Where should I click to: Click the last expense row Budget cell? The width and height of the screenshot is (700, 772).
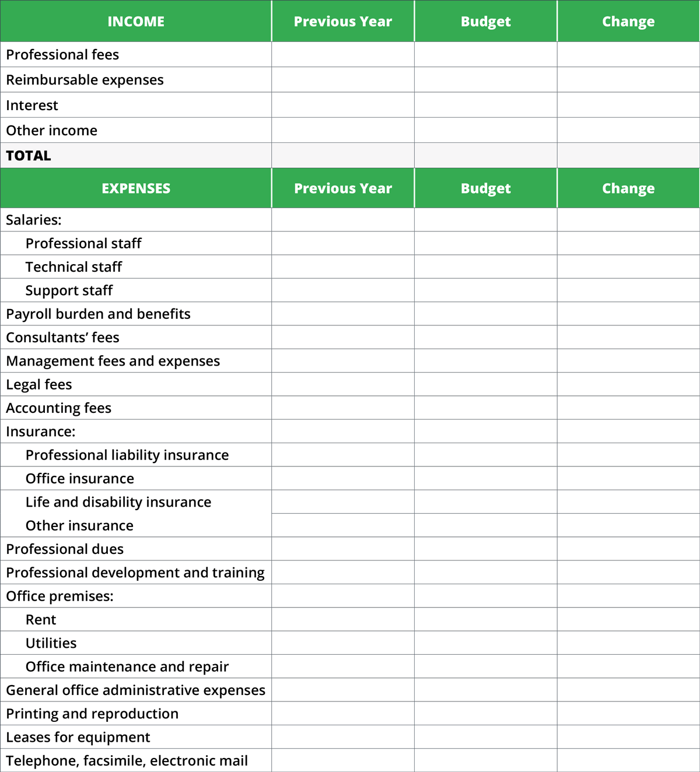pos(485,760)
